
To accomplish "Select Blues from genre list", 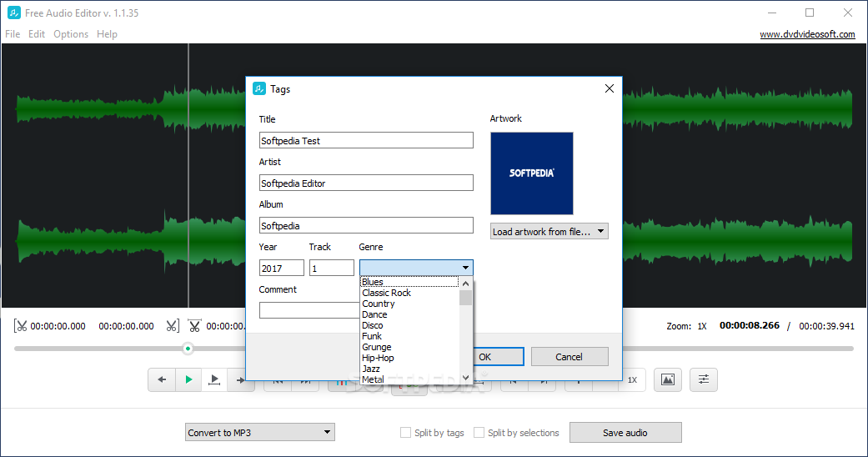I will coord(409,282).
